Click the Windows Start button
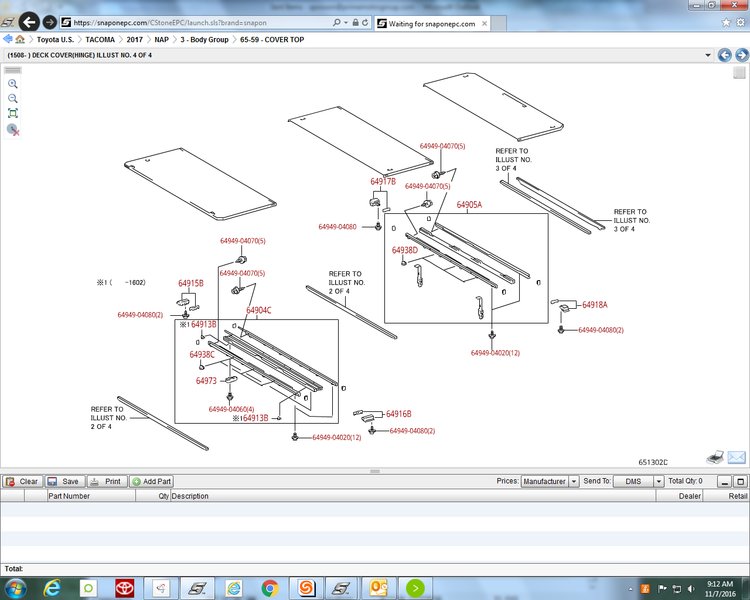This screenshot has width=750, height=600. (15, 588)
